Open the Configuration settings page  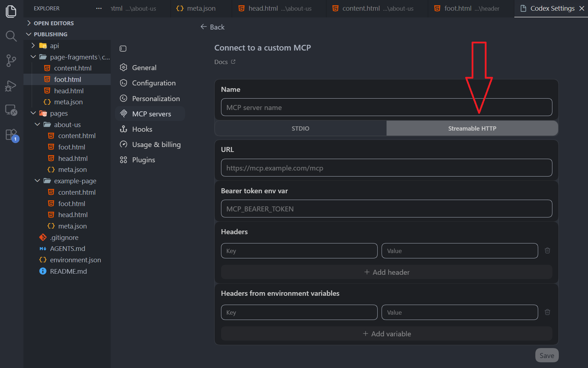point(150,83)
